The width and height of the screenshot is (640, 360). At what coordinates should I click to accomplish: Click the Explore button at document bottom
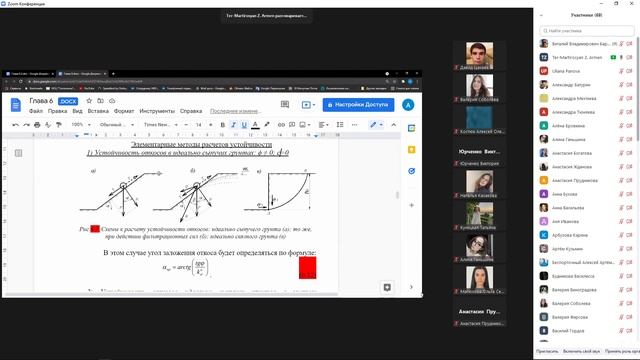[387, 287]
